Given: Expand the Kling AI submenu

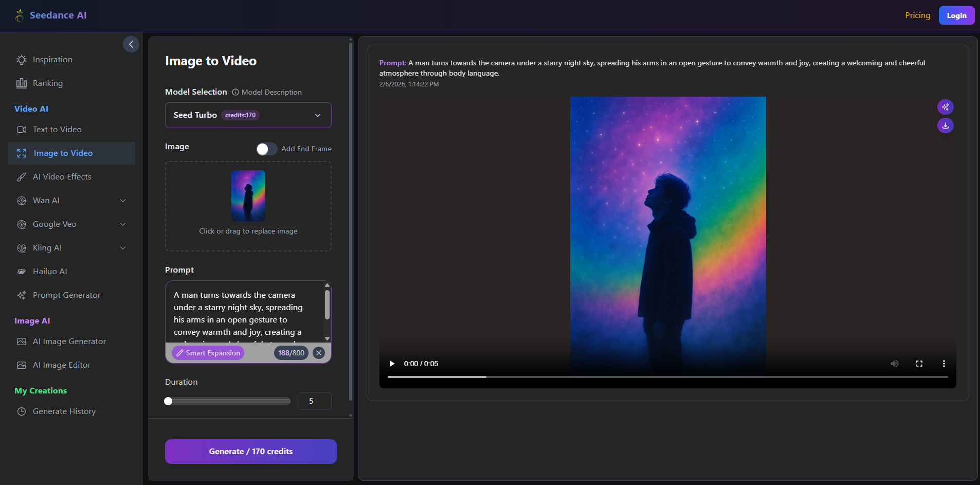Looking at the screenshot, I should pyautogui.click(x=123, y=248).
